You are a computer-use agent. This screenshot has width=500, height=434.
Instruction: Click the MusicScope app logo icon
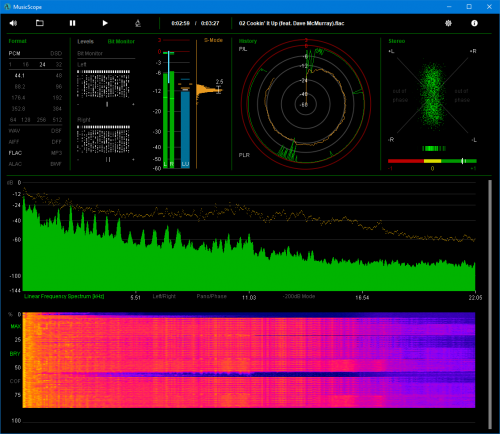pos(7,7)
